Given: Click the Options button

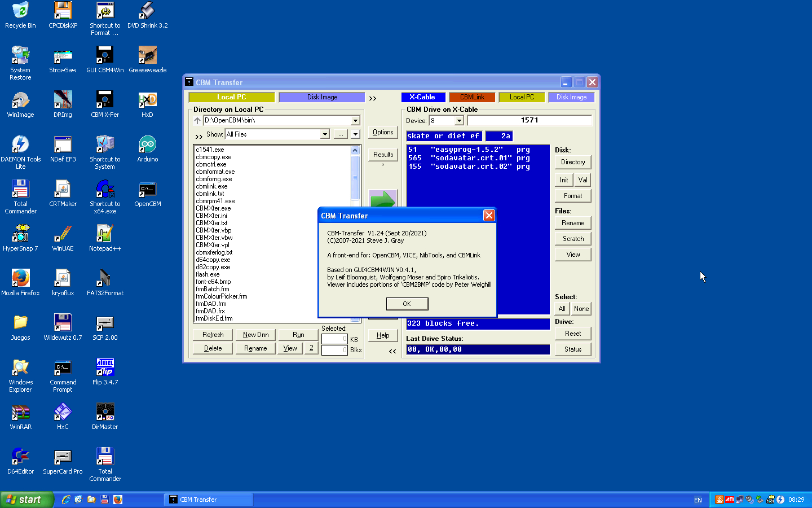Looking at the screenshot, I should pos(383,132).
